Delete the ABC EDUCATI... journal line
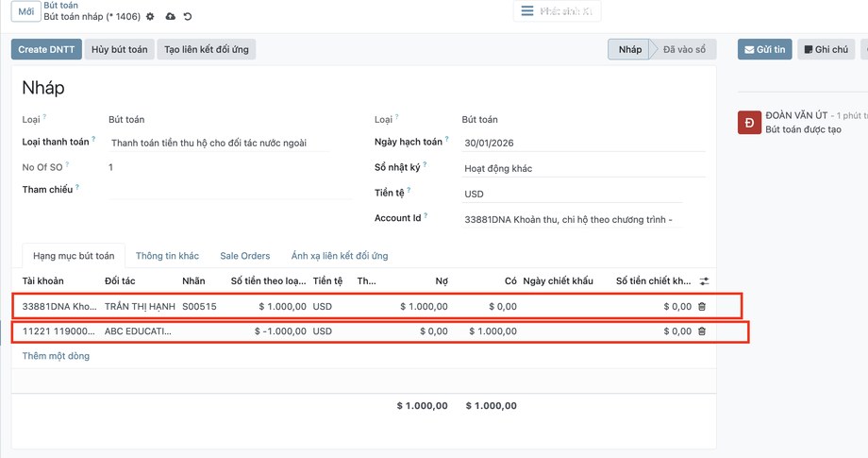The width and height of the screenshot is (868, 458). coord(702,331)
